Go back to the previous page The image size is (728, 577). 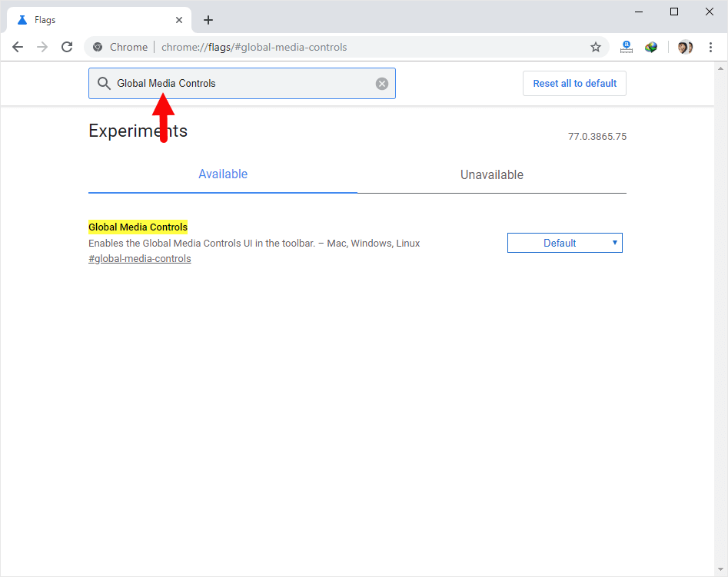[x=18, y=47]
